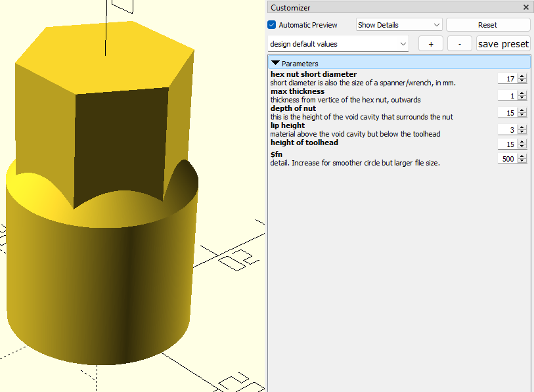Decrease lip height with the down arrow
Viewport: 534px width, 392px height.
coord(522,132)
